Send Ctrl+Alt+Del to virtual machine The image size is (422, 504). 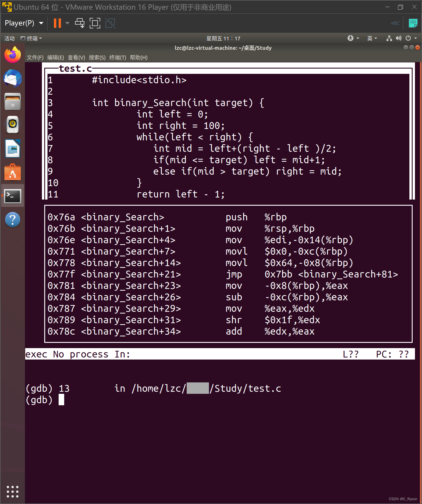[x=80, y=23]
